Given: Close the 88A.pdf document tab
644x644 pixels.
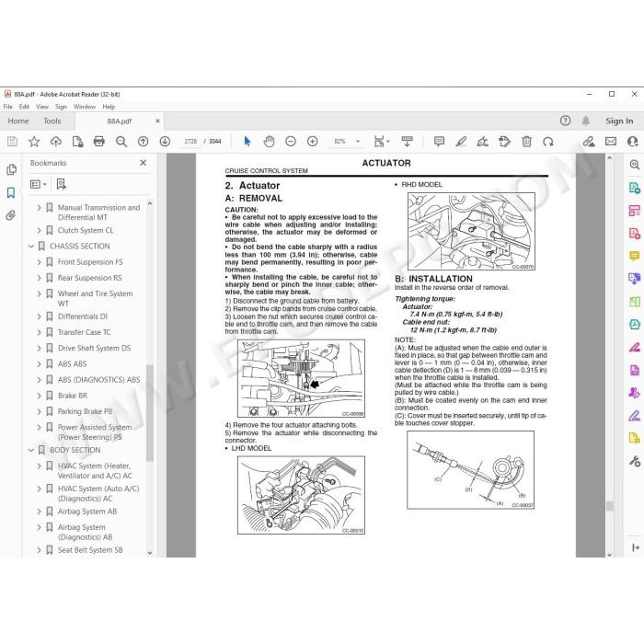Looking at the screenshot, I should click(x=157, y=121).
